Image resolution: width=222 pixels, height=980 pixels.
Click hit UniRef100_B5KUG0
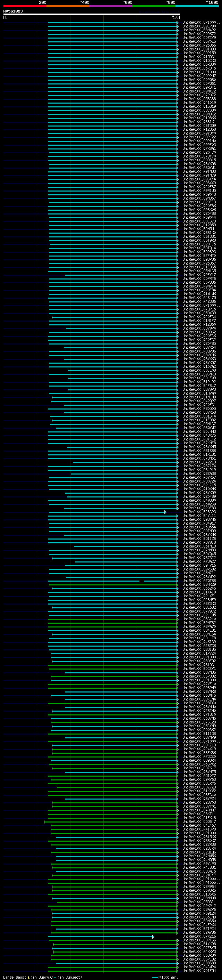click(199, 64)
